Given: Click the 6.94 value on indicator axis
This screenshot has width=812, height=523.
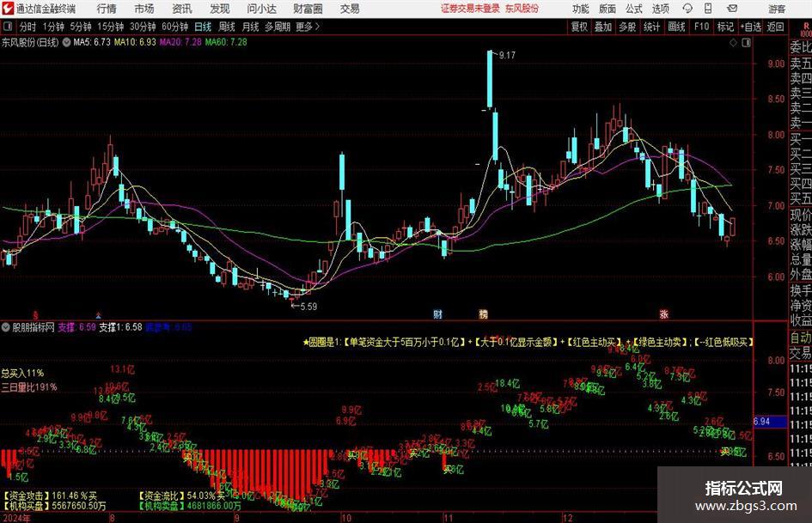Looking at the screenshot, I should point(762,422).
